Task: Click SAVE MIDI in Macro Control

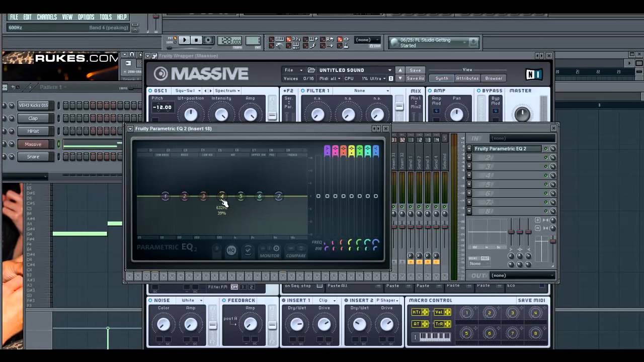Action: 531,301
